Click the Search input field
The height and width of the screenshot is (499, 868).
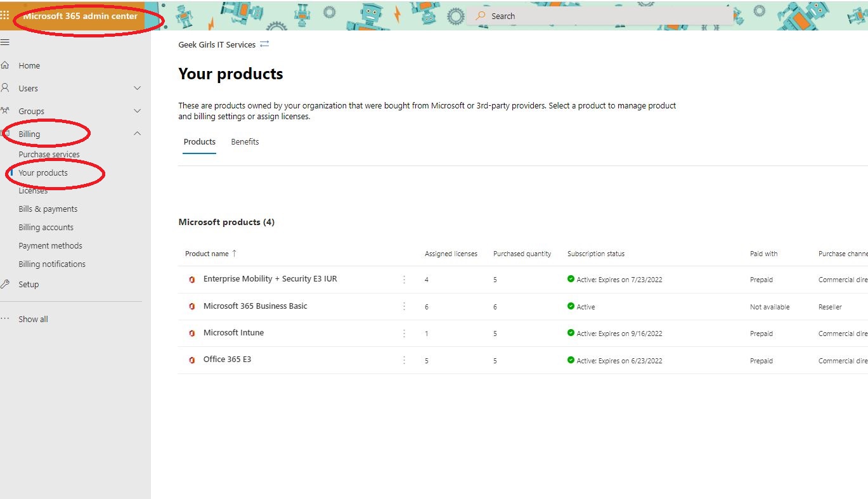(602, 16)
